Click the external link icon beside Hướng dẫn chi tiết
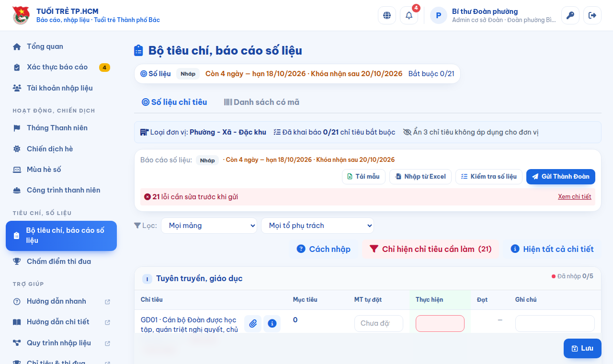 point(107,322)
